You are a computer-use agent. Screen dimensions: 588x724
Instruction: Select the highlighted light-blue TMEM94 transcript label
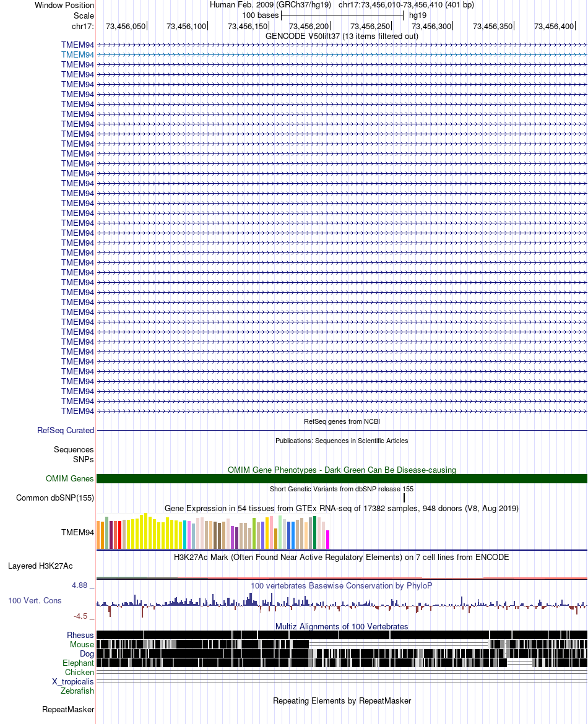(77, 54)
